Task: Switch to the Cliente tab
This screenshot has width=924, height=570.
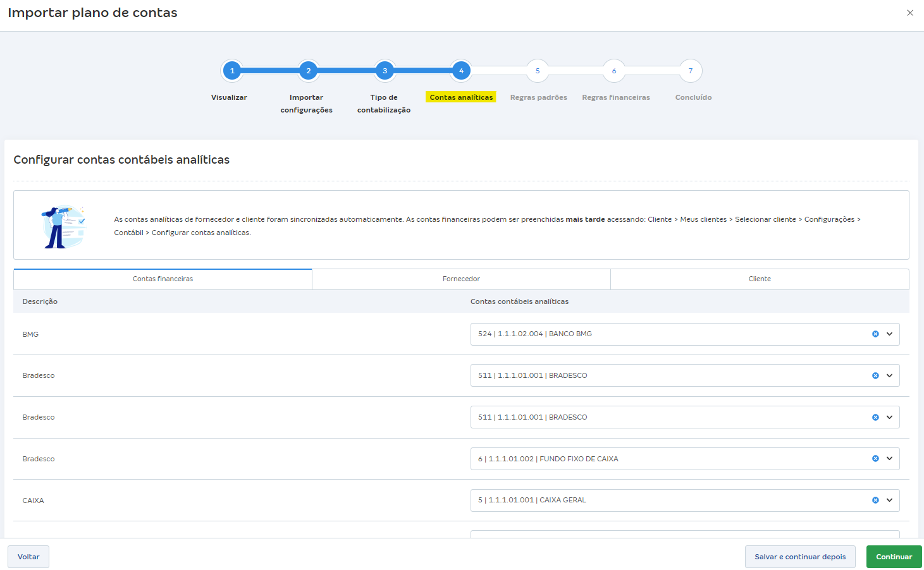Action: (x=760, y=279)
